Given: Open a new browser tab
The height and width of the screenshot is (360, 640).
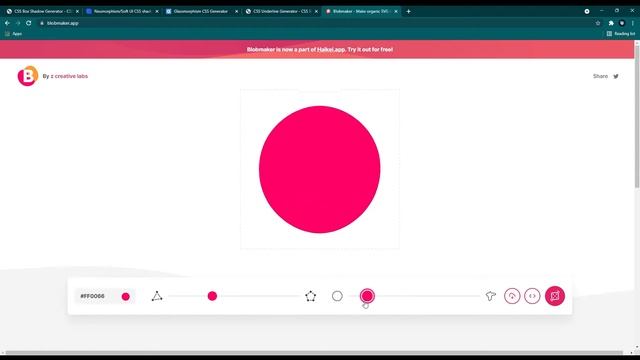Looking at the screenshot, I should click(409, 11).
